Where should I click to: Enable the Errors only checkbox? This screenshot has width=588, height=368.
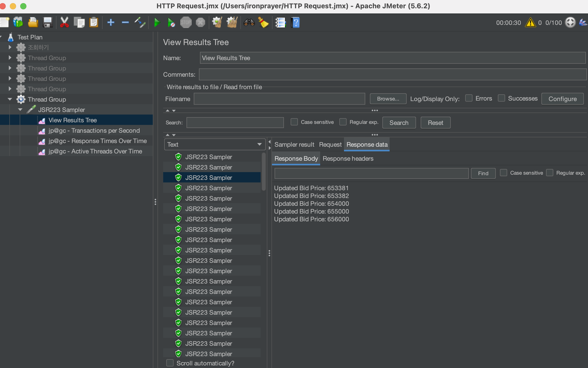click(x=469, y=98)
